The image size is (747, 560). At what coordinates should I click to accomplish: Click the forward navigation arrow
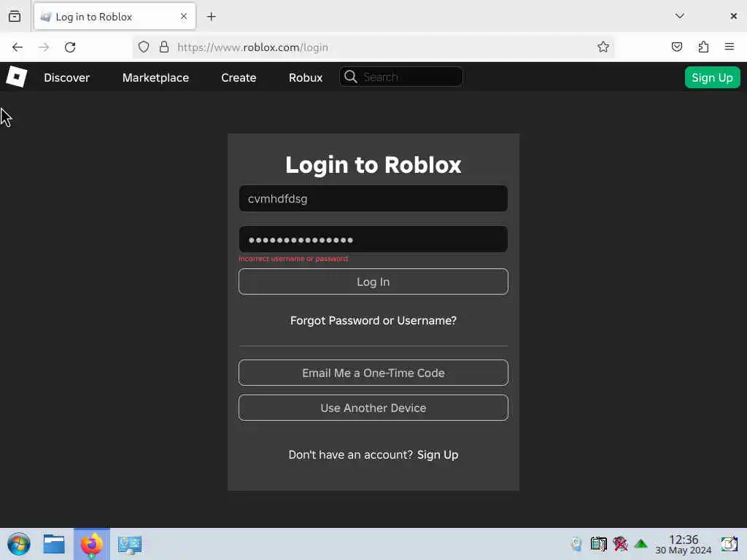[x=44, y=47]
